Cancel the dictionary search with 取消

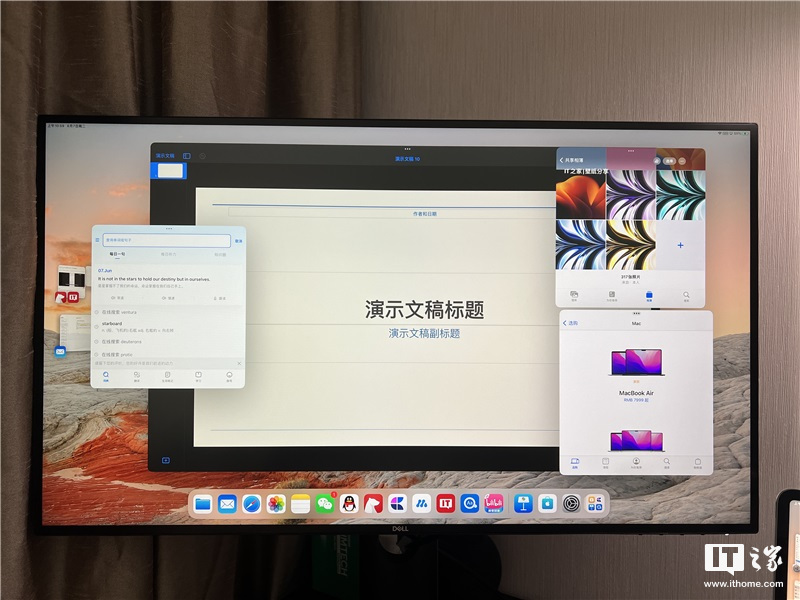(x=238, y=240)
